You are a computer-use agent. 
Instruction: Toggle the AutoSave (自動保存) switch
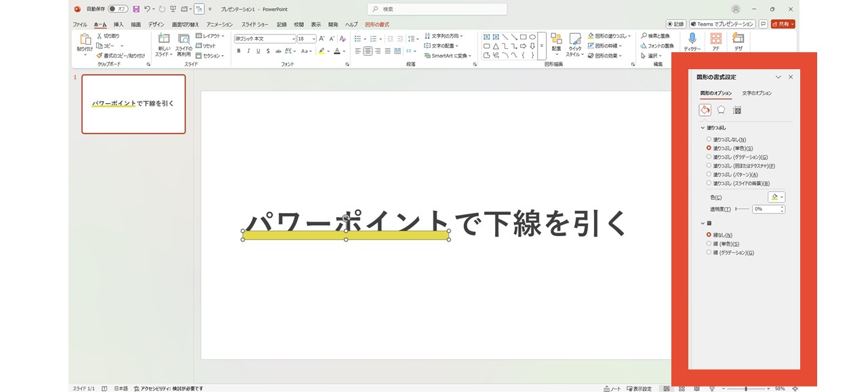pos(118,9)
